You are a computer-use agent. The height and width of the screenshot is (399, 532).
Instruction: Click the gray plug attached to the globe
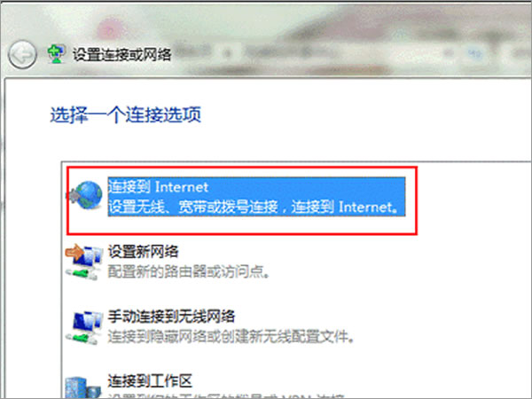(74, 196)
